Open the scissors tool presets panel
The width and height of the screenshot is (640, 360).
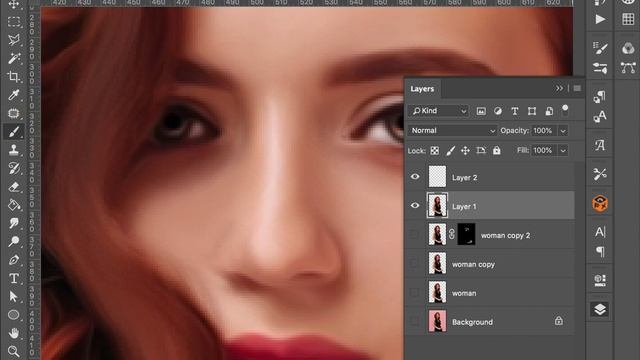[x=600, y=174]
